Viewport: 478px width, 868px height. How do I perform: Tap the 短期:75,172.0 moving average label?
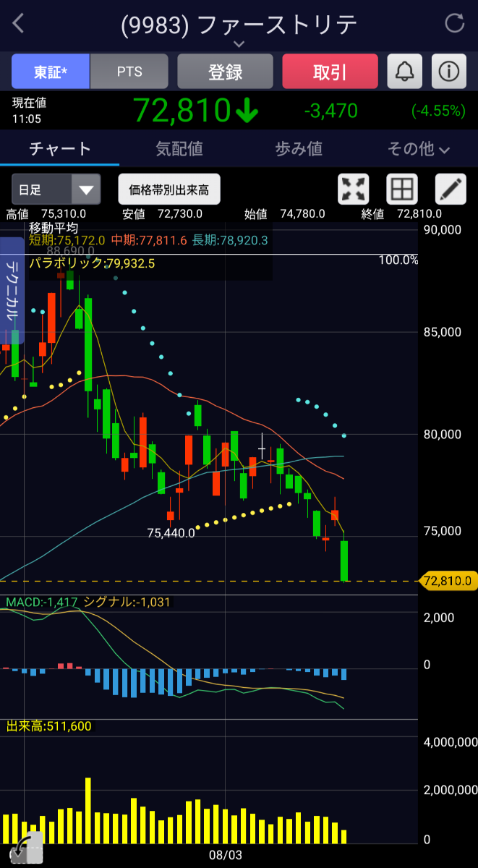point(67,240)
